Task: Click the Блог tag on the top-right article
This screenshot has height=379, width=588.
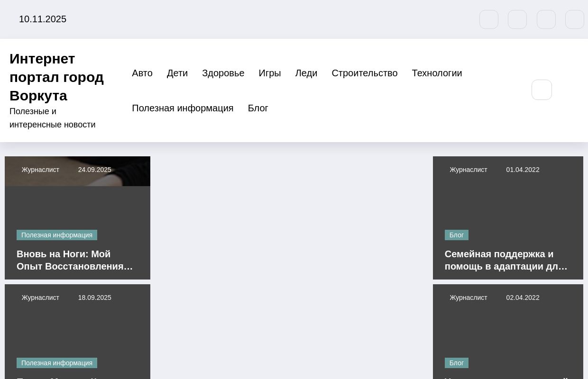Action: 456,235
